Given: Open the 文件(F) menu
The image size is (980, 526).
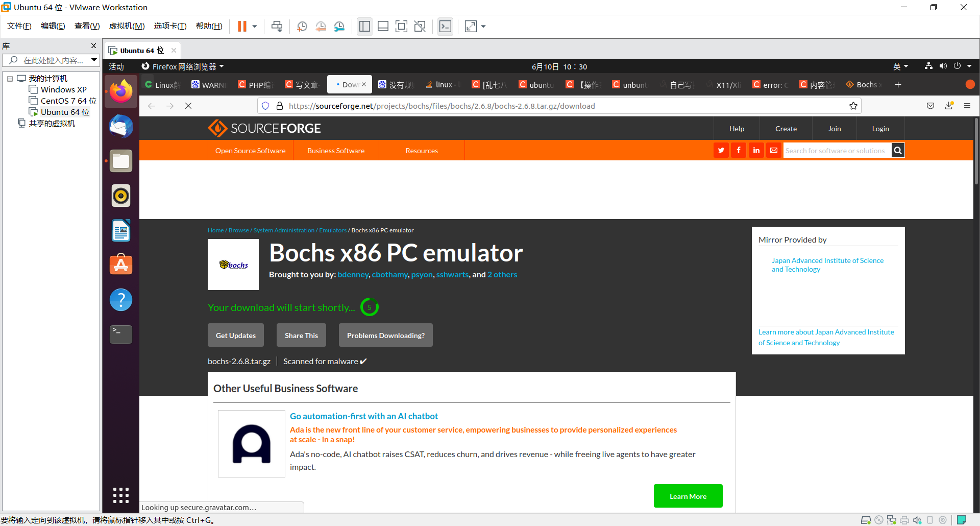Looking at the screenshot, I should click(19, 26).
